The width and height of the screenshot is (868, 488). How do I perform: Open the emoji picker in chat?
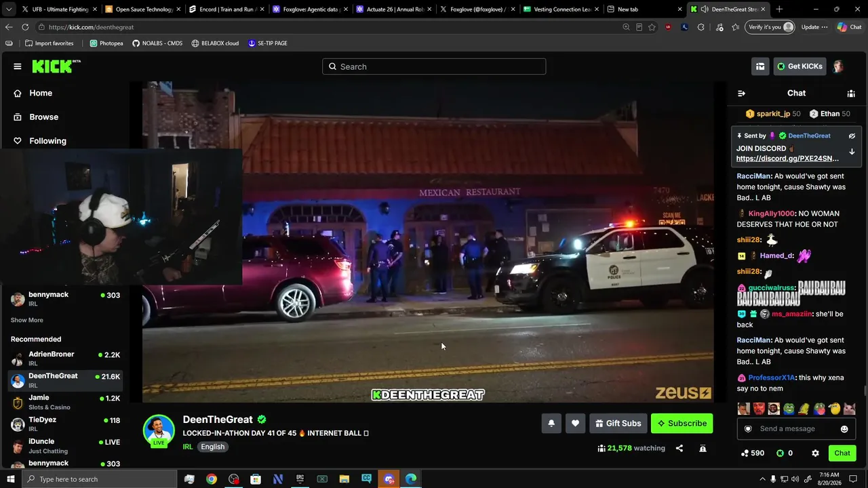point(844,429)
